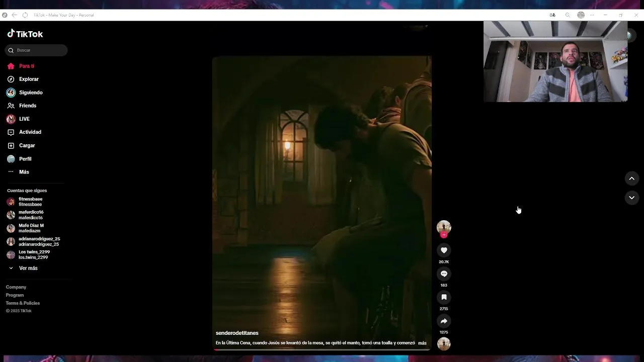
Task: Click the video caption text
Action: 315,343
